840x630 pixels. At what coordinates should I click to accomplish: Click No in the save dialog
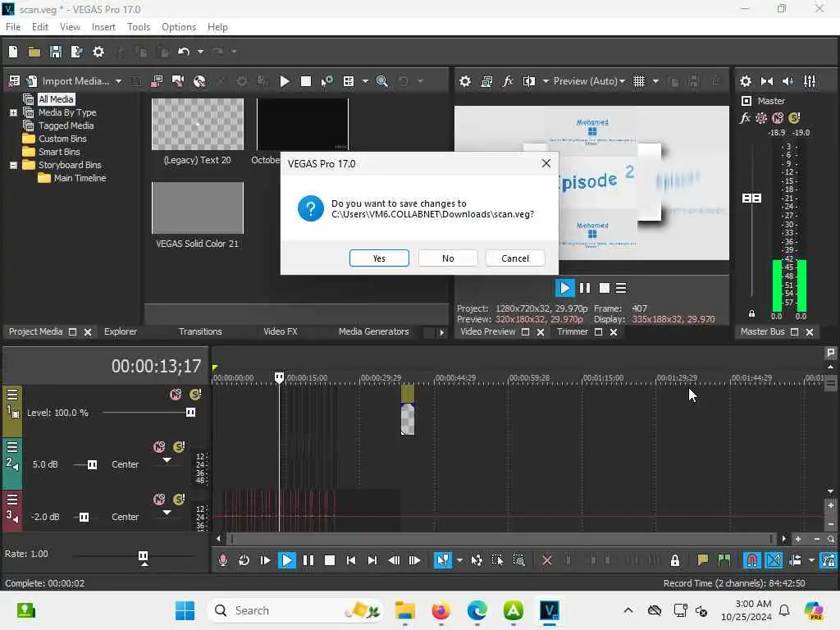448,258
